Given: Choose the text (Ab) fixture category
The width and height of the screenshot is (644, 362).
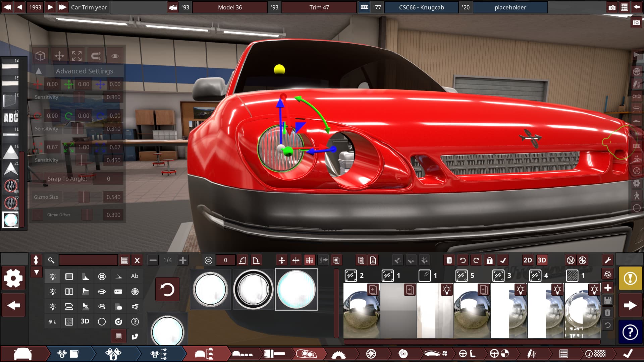Looking at the screenshot, I should click(135, 276).
